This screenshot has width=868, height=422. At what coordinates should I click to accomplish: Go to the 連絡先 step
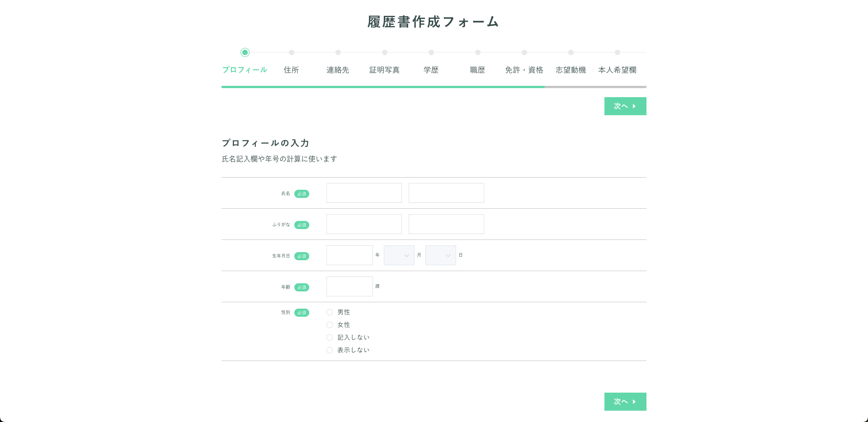(338, 70)
